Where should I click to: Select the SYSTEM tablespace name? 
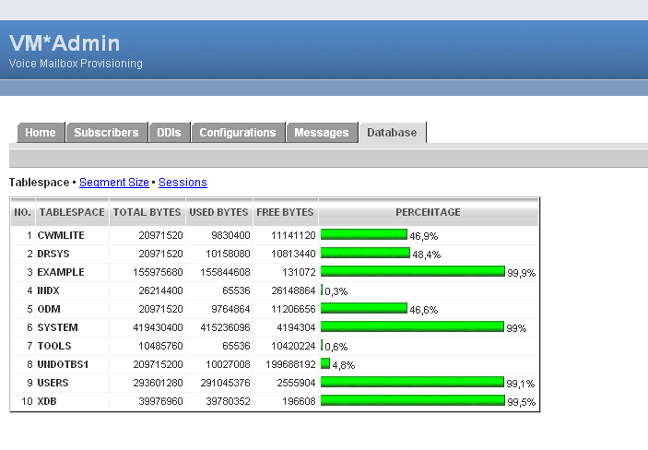pos(58,327)
